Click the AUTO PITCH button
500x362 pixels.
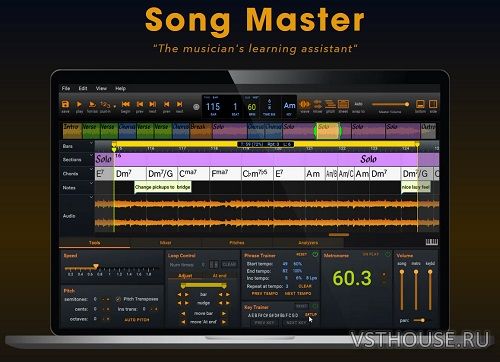tap(137, 320)
